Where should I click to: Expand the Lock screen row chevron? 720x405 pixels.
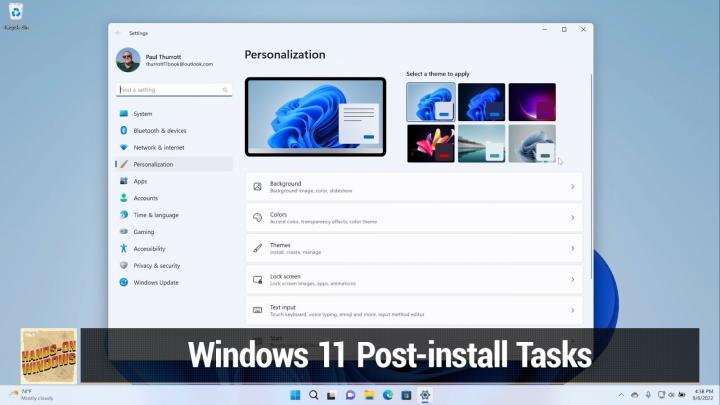[573, 279]
